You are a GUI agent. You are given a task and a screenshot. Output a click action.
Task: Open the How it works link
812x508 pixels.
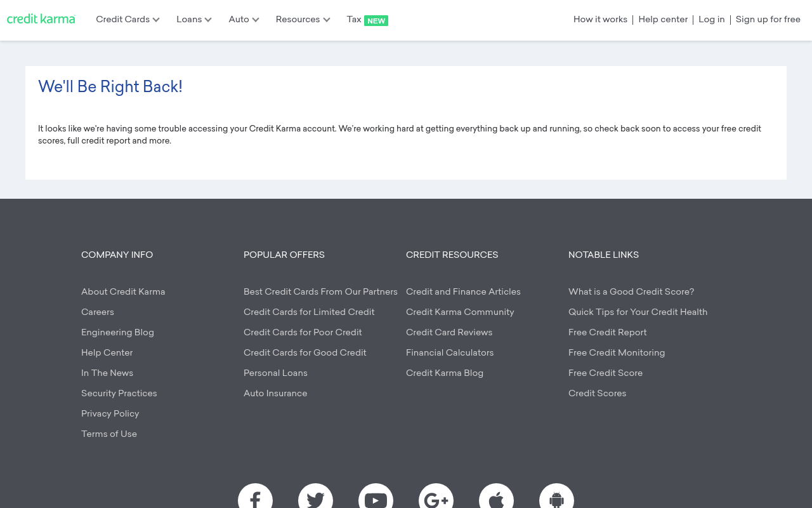click(x=600, y=20)
